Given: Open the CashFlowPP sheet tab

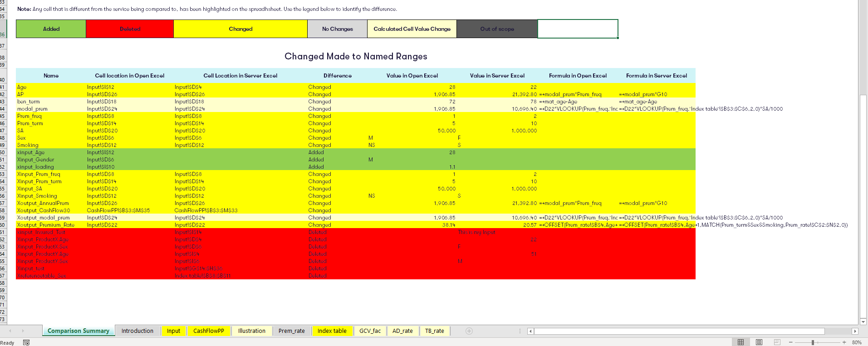Looking at the screenshot, I should [x=208, y=331].
